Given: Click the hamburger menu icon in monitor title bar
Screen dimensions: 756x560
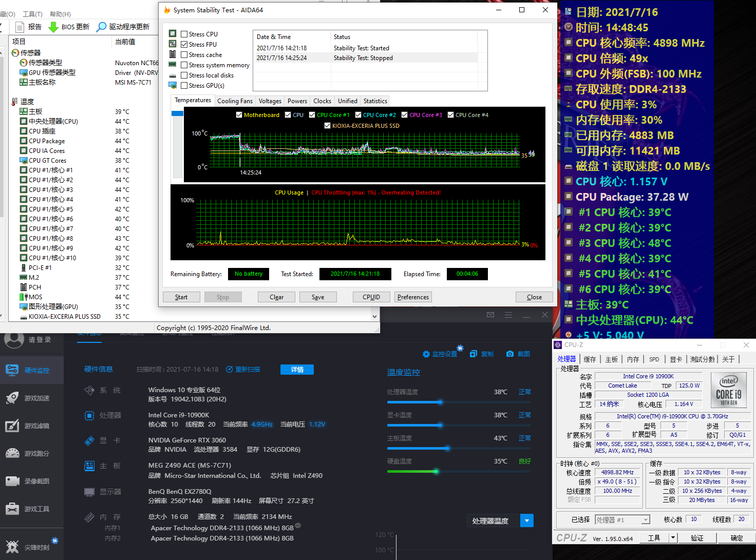Looking at the screenshot, I should tap(508, 315).
